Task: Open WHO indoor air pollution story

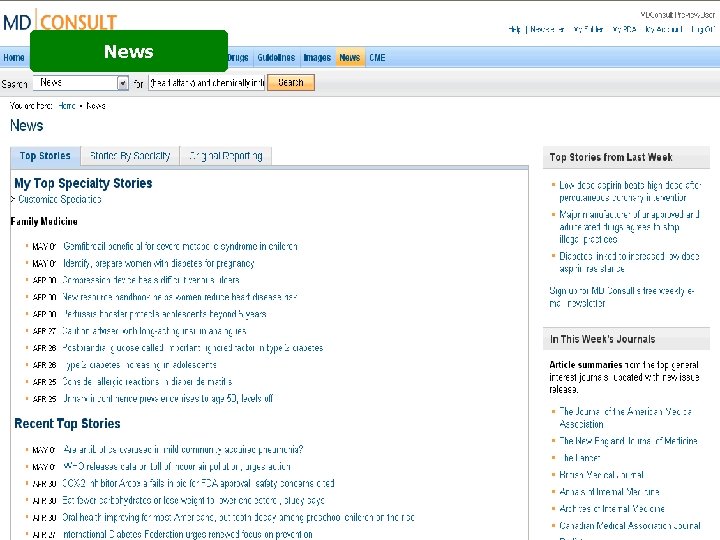Action: pyautogui.click(x=176, y=467)
